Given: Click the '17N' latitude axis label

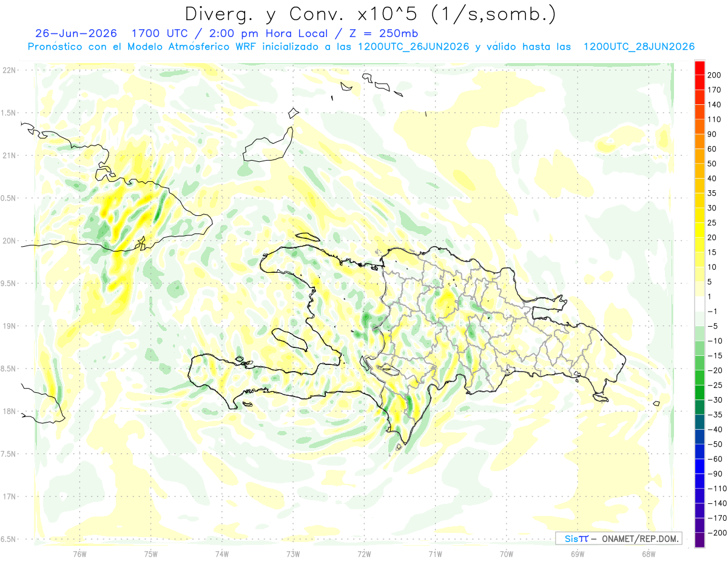Looking at the screenshot, I should coord(8,497).
